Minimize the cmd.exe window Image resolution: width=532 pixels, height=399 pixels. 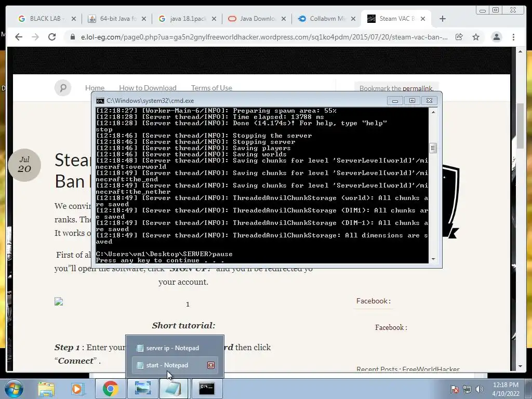[395, 101]
